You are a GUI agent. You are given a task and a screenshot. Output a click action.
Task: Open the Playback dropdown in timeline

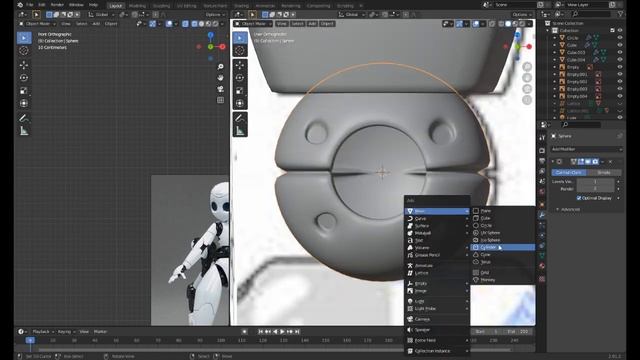pos(42,332)
